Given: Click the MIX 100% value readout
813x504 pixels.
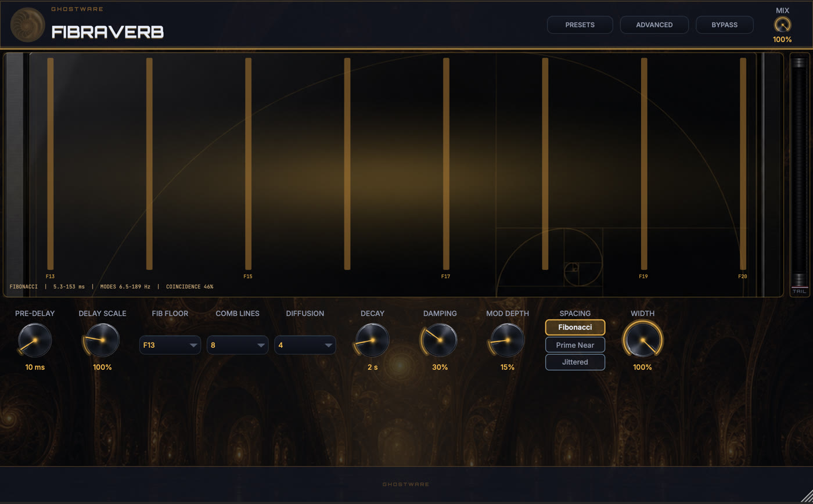Looking at the screenshot, I should (782, 40).
